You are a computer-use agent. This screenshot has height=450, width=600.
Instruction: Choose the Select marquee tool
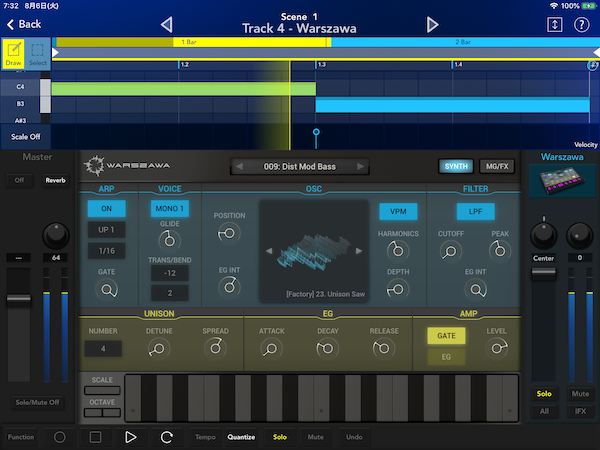[x=38, y=53]
